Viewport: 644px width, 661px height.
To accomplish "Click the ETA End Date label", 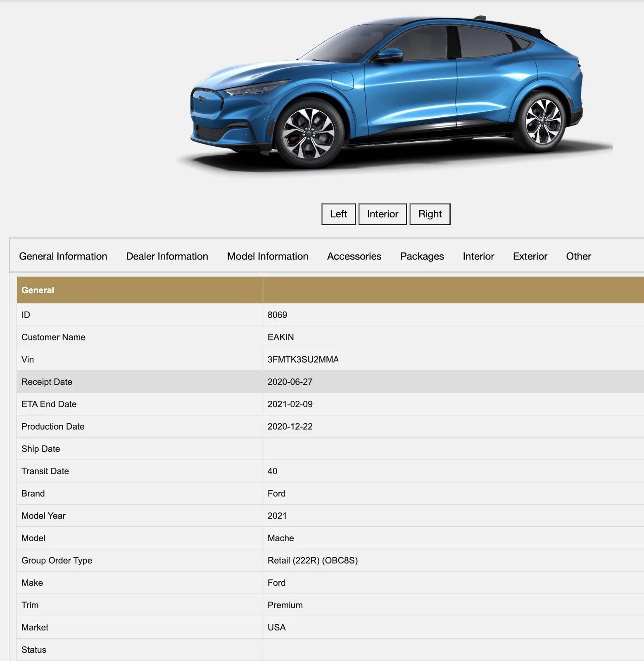I will click(x=49, y=404).
